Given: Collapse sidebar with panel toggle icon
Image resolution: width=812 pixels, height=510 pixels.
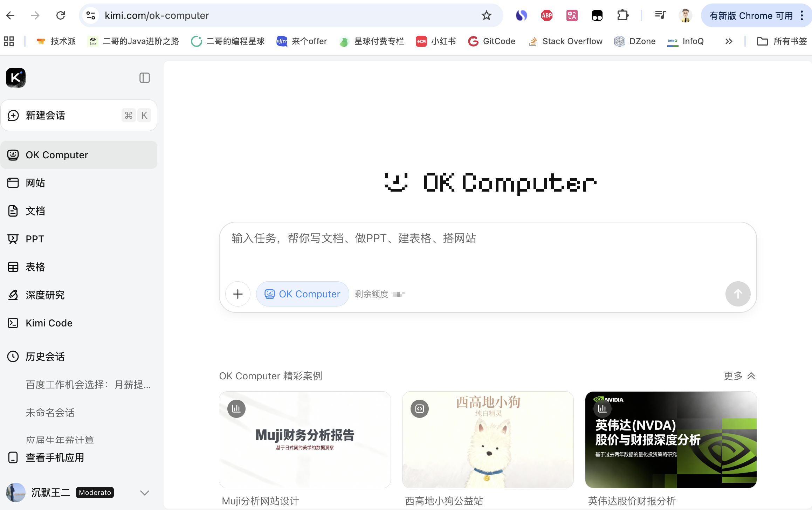Looking at the screenshot, I should [144, 78].
